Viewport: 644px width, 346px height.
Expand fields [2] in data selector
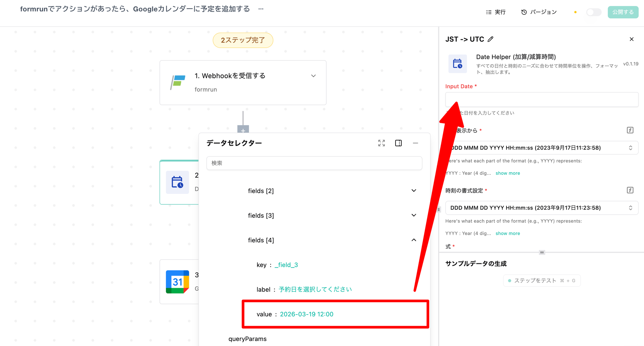click(x=414, y=191)
